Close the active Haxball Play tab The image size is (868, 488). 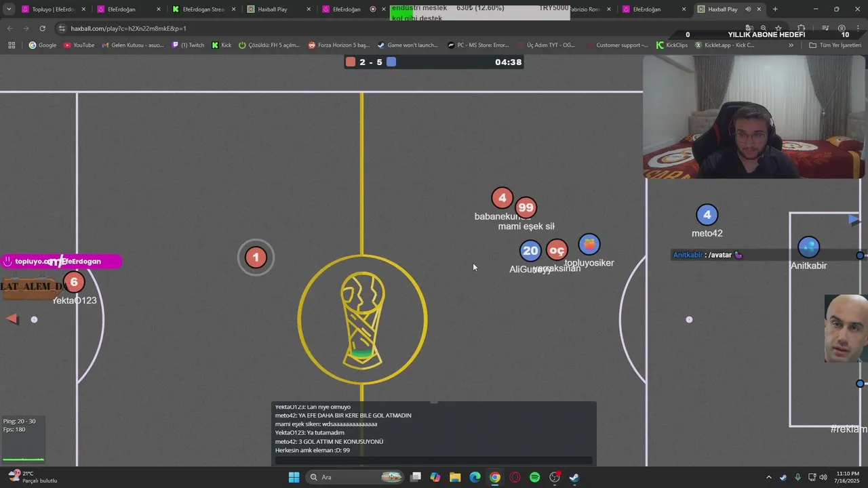(759, 9)
